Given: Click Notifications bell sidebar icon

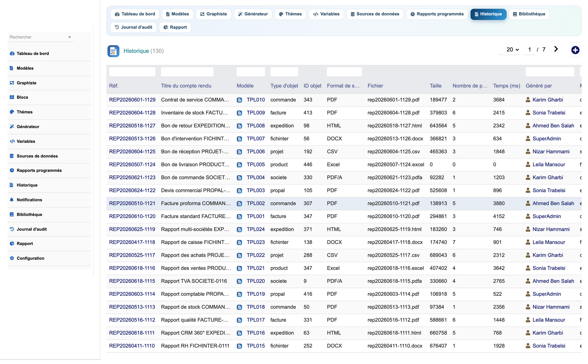Looking at the screenshot, I should 11,200.
